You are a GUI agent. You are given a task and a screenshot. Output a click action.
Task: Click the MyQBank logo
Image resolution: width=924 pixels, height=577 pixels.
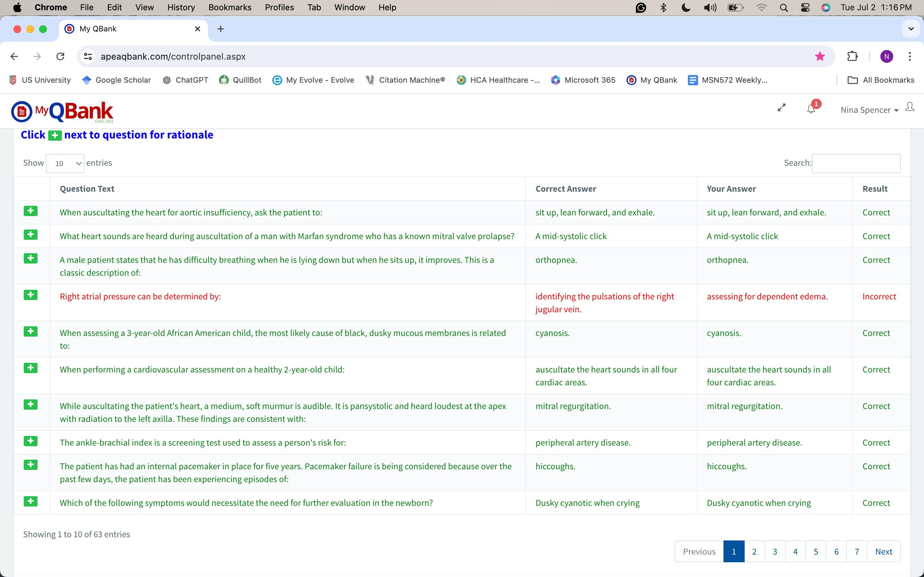pos(63,112)
